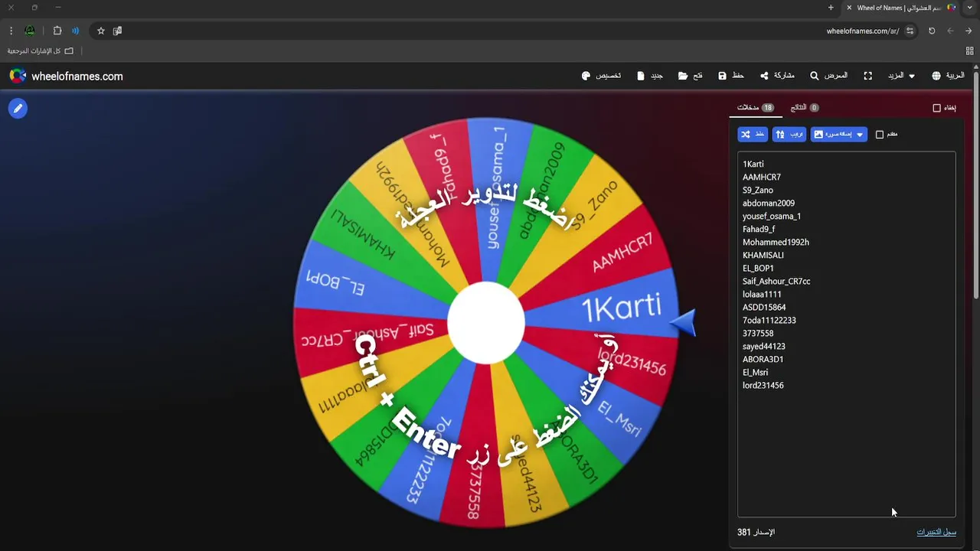The height and width of the screenshot is (551, 980).
Task: Click the abdoman2009 entry in the list
Action: (x=769, y=203)
